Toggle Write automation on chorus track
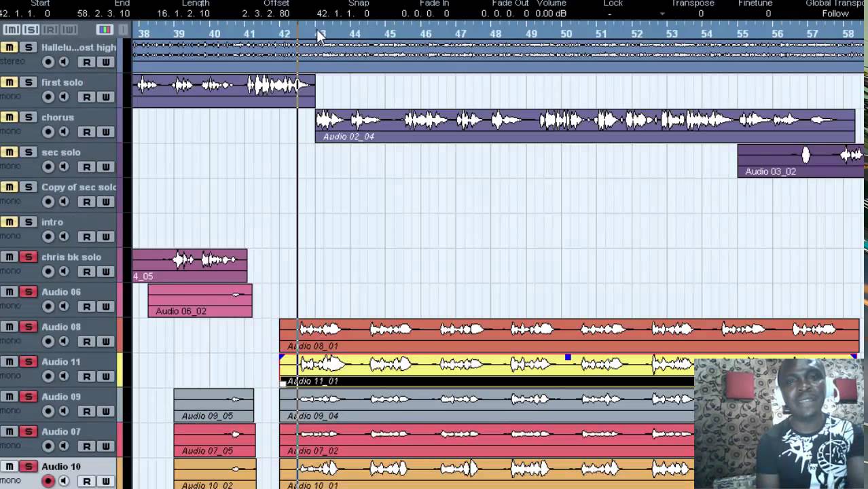 (x=106, y=132)
